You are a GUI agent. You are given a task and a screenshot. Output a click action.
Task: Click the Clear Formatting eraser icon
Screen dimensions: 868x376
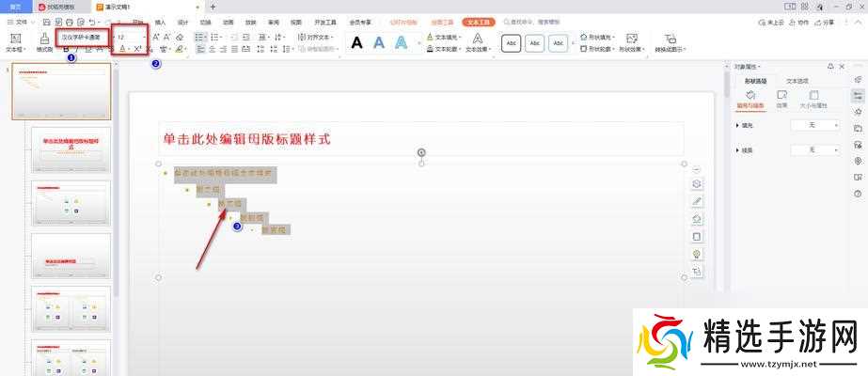180,37
